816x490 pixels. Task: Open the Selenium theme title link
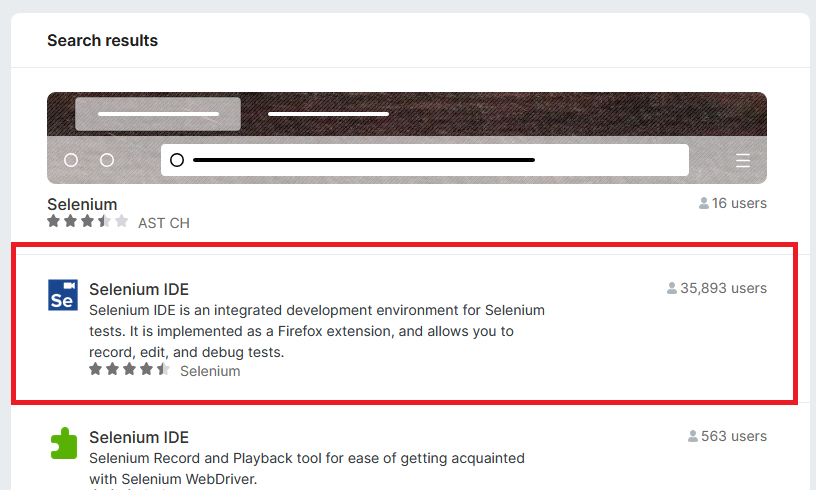pyautogui.click(x=82, y=205)
